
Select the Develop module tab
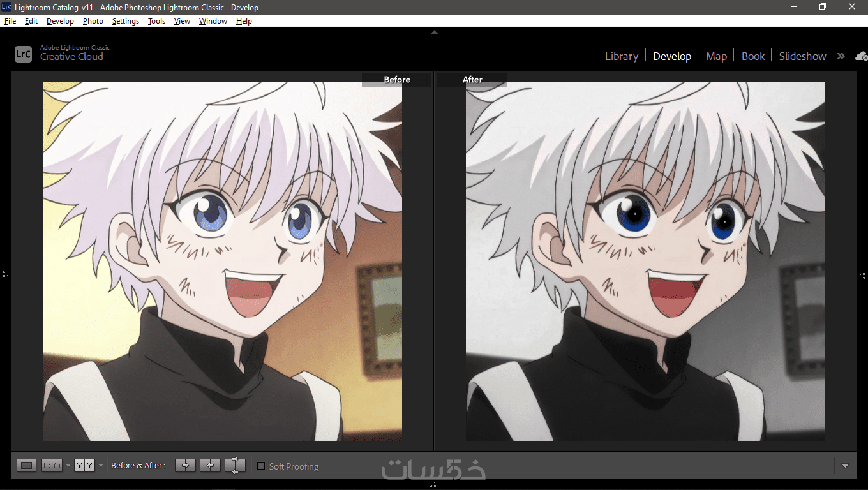point(672,56)
